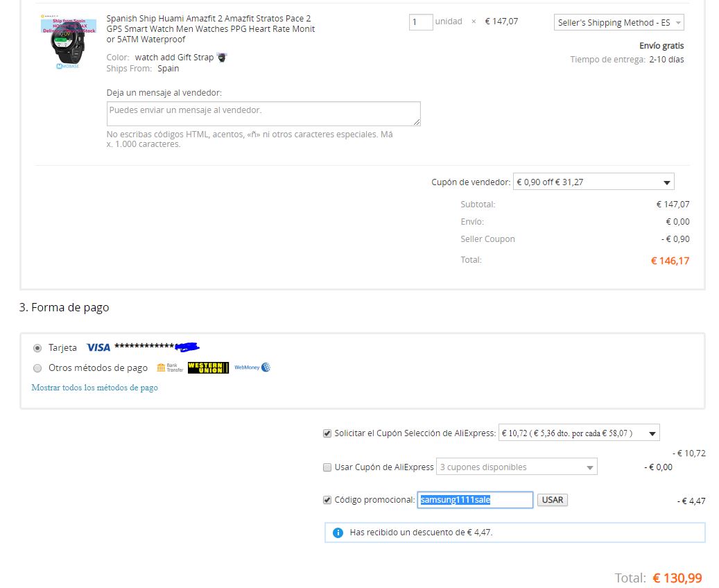Viewport: 719px width, 588px height.
Task: Click the masked card number asterisks
Action: click(144, 346)
